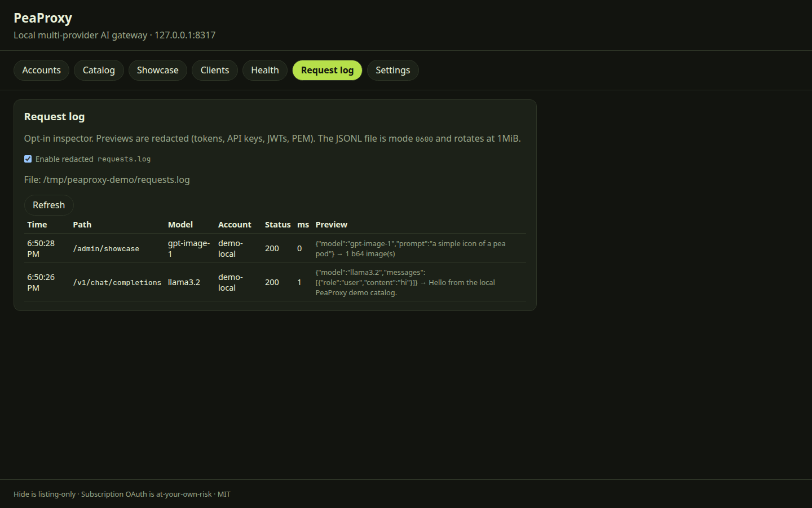Click the pea pod prompt preview text
The width and height of the screenshot is (812, 508).
[411, 248]
